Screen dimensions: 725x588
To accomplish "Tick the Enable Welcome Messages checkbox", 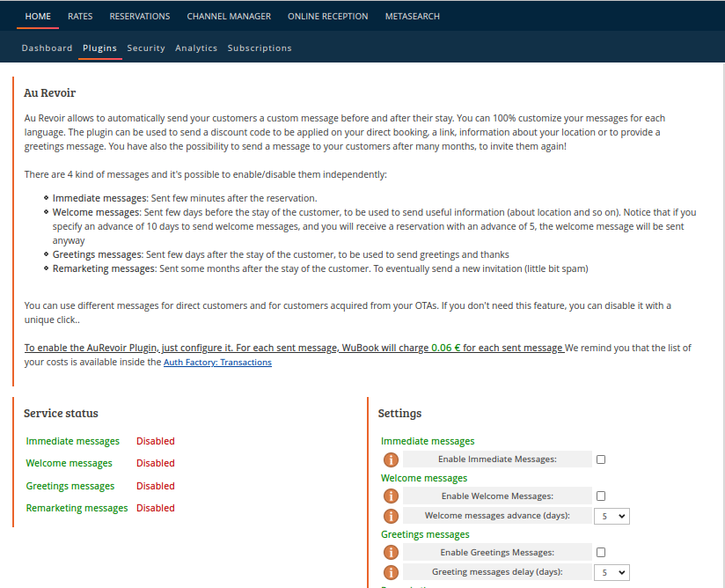I will pos(601,496).
